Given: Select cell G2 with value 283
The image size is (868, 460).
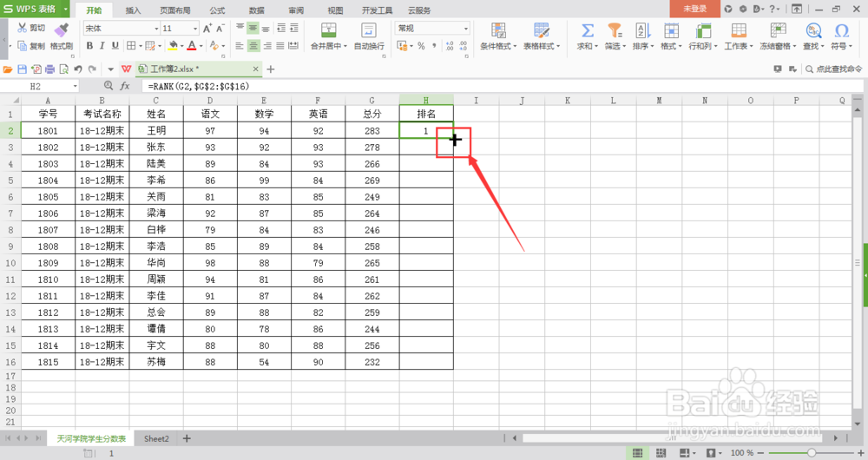Looking at the screenshot, I should click(x=372, y=131).
